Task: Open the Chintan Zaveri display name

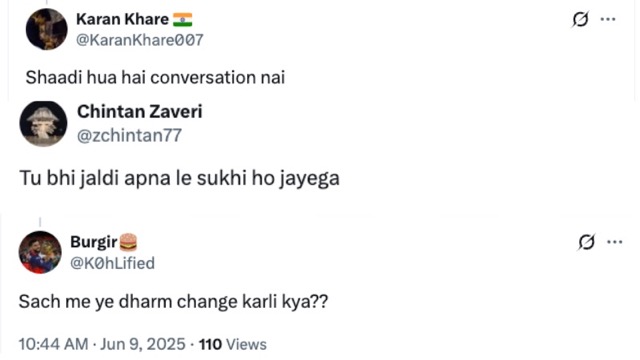Action: coord(140,111)
